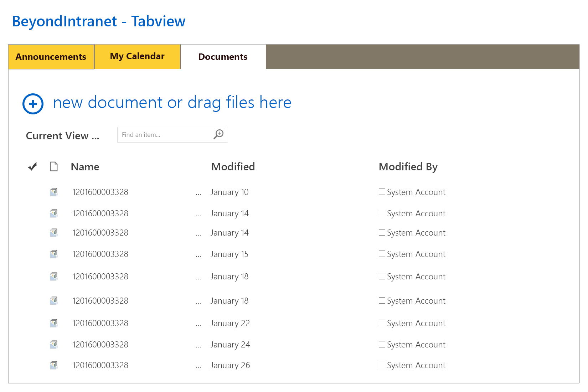Screen dimensions: 588x392
Task: Switch to the Announcements tab
Action: (x=51, y=57)
